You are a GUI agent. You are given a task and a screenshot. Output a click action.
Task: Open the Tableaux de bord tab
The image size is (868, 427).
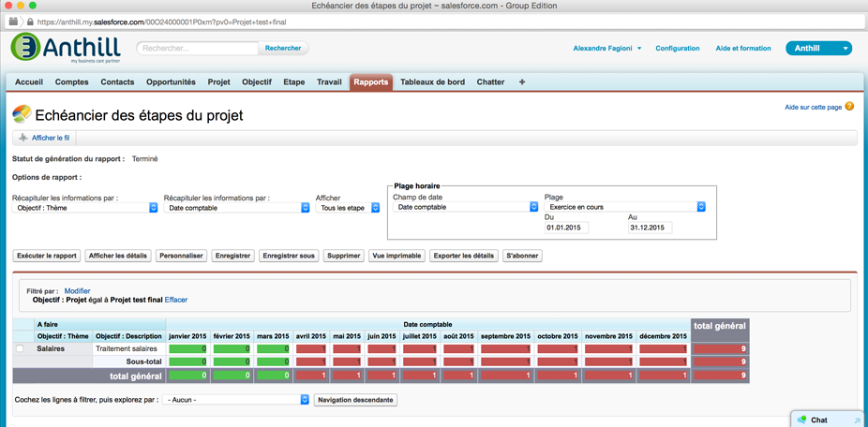click(x=432, y=81)
